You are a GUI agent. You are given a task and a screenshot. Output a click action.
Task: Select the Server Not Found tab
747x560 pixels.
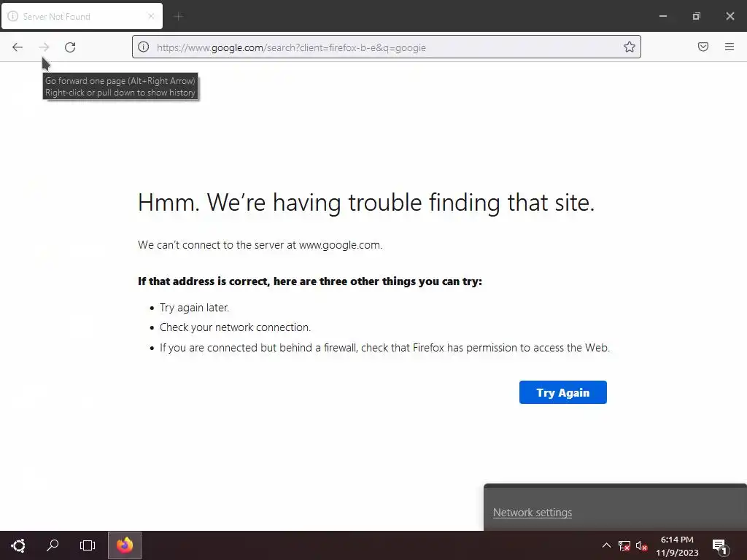click(82, 16)
